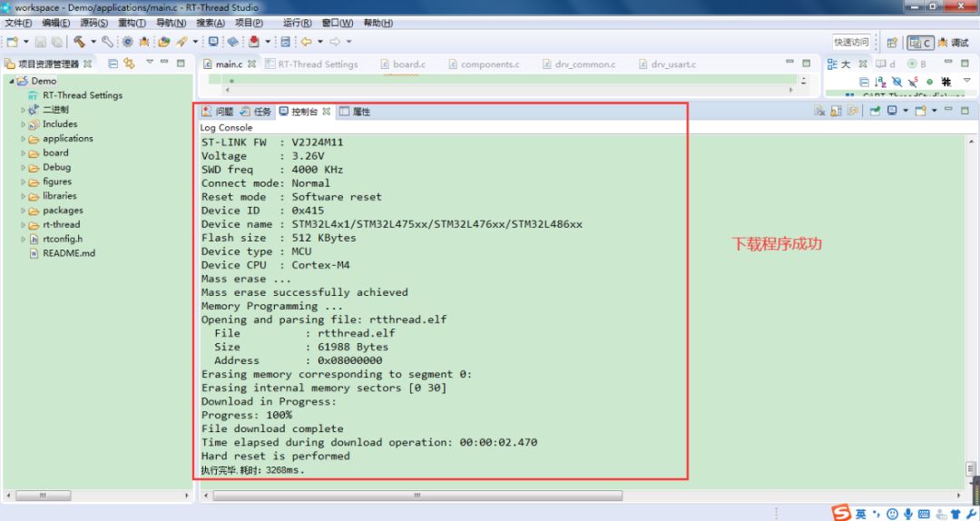Toggle Link with Editor in project explorer
The height and width of the screenshot is (521, 980).
click(130, 64)
